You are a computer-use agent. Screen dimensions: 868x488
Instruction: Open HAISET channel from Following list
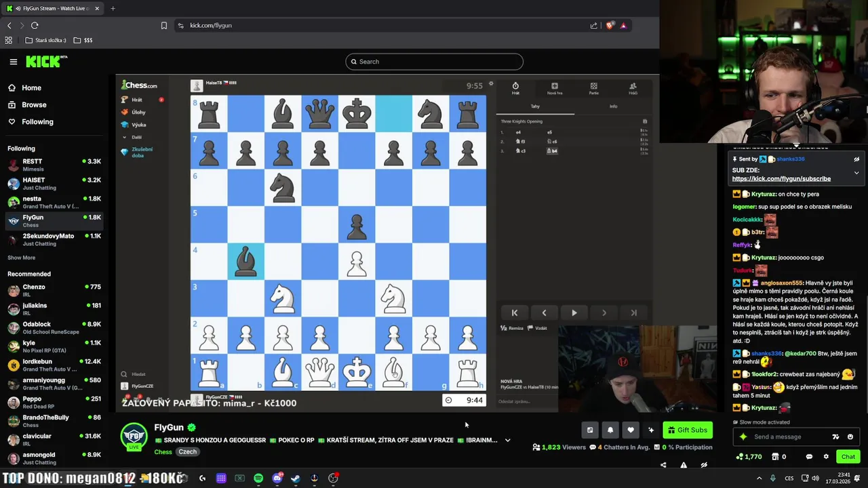[x=54, y=183]
